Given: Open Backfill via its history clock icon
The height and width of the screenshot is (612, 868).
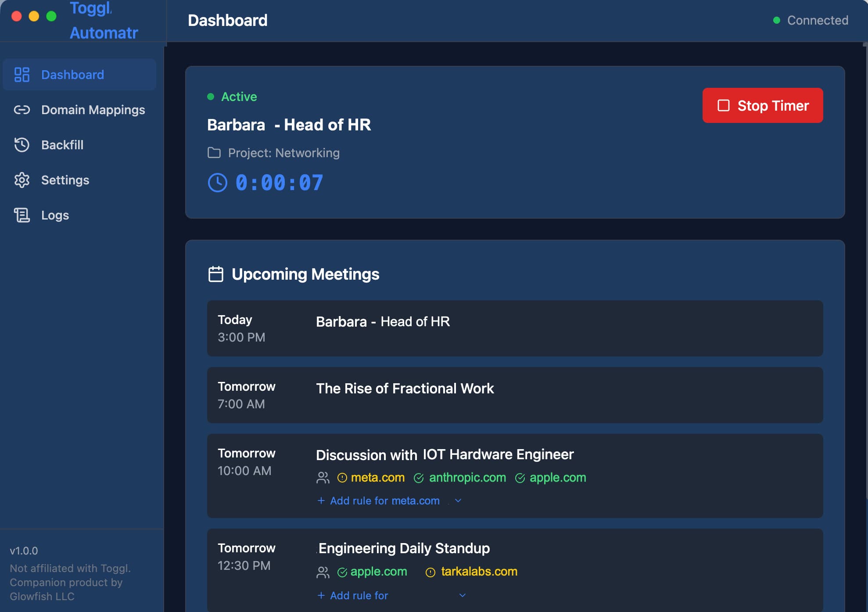Looking at the screenshot, I should pyautogui.click(x=22, y=145).
